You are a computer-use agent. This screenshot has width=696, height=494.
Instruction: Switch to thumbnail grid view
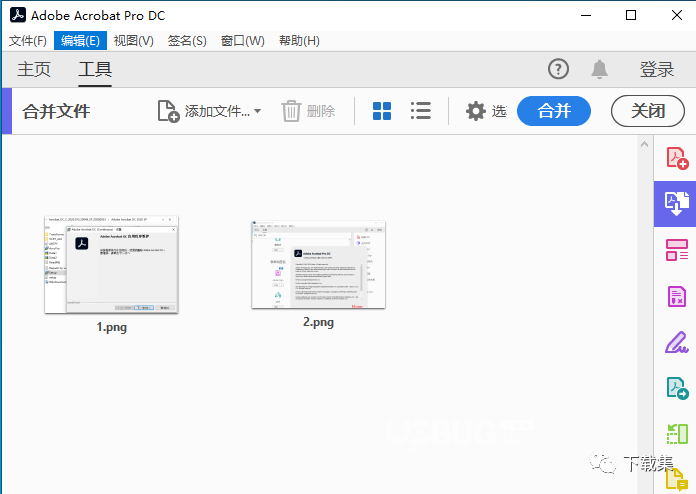[382, 111]
